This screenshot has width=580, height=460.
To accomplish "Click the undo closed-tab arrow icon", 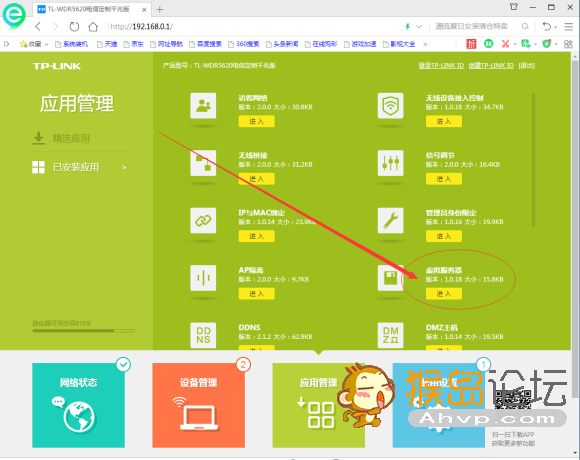I will coord(547,27).
